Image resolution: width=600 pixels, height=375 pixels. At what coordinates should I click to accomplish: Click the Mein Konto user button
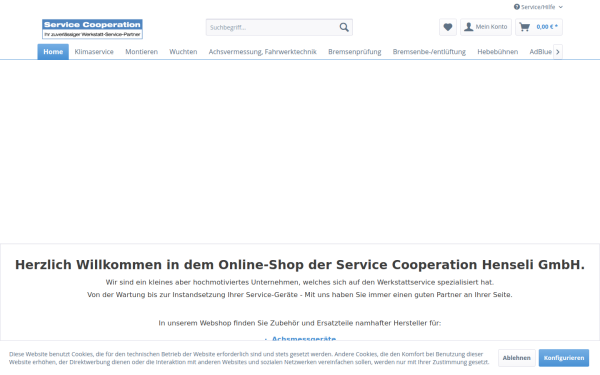click(486, 27)
